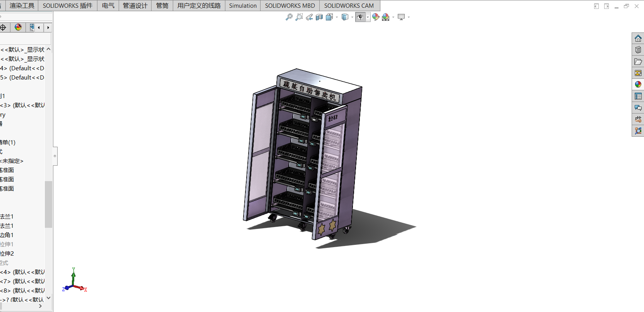Click the feature tree vertical scrollbar thumb

48,204
